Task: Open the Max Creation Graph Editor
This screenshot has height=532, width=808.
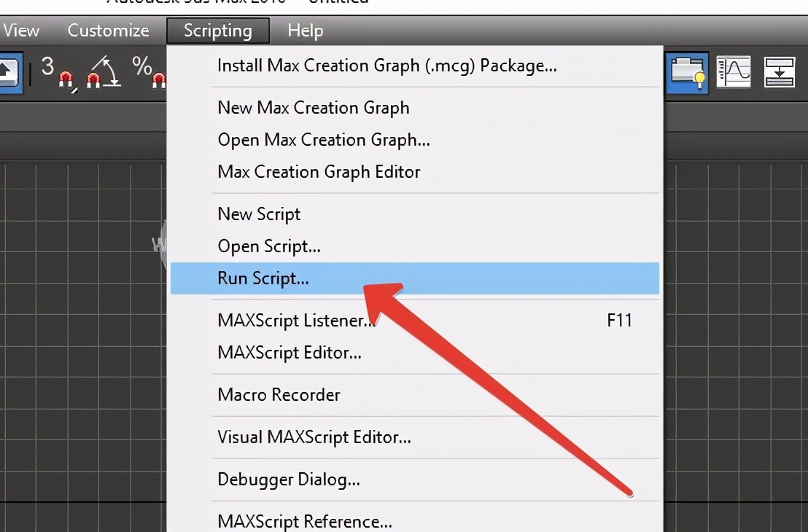Action: (319, 172)
